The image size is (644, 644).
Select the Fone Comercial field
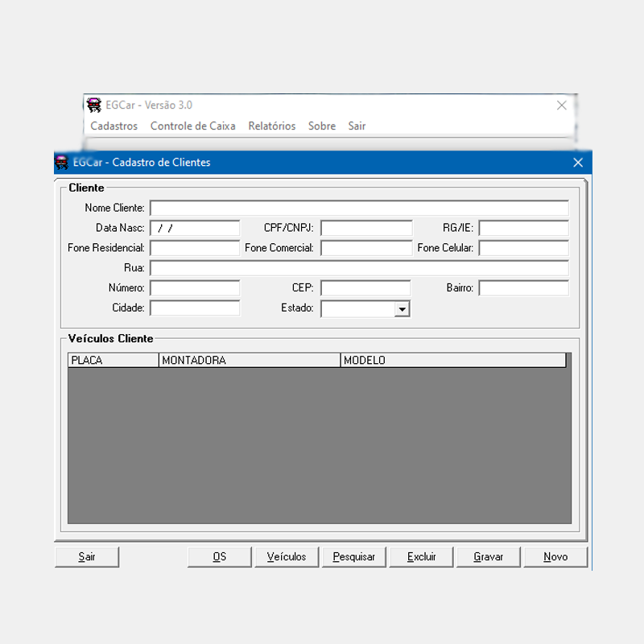(366, 248)
